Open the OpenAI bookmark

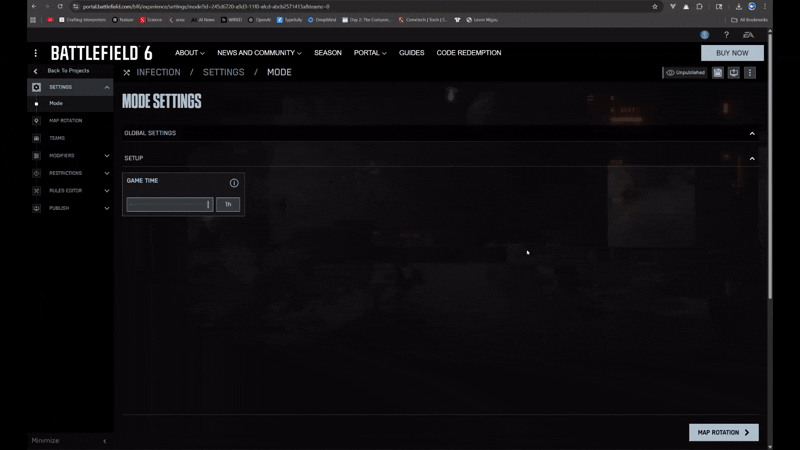coord(259,20)
